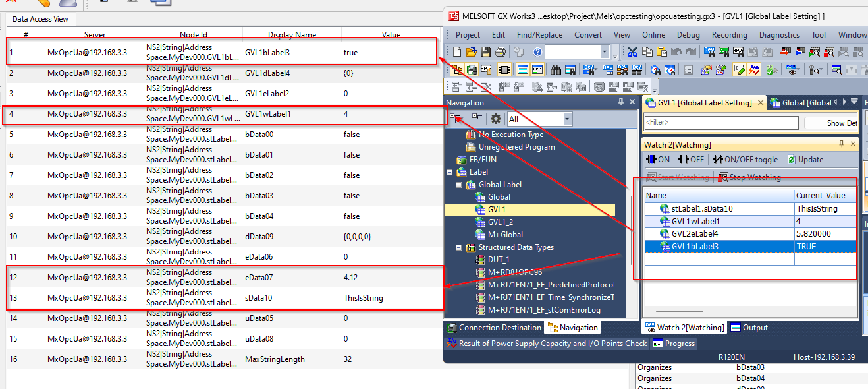Collapse the Structured Data Types node

coord(460,247)
